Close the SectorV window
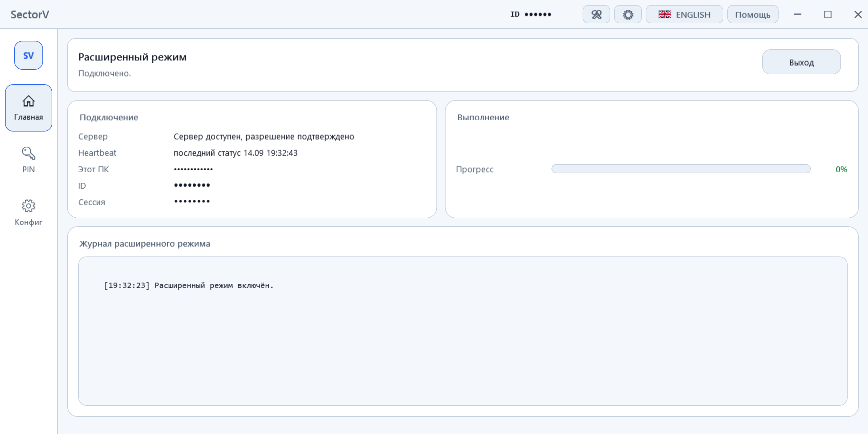Screen dimensions: 868x434 click(x=858, y=14)
